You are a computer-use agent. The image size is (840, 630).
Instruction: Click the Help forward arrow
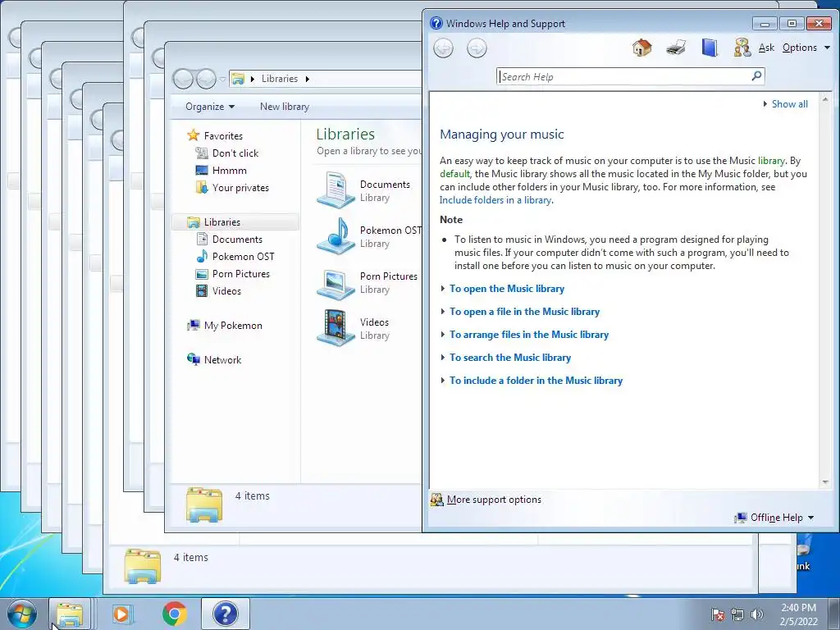[477, 48]
